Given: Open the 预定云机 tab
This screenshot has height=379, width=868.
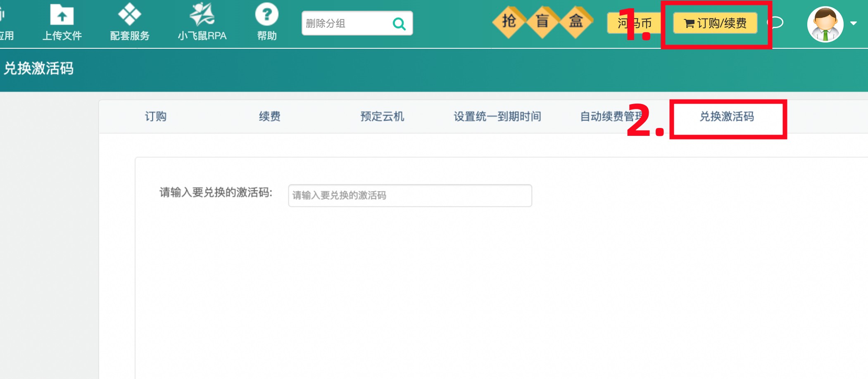Looking at the screenshot, I should (x=382, y=117).
